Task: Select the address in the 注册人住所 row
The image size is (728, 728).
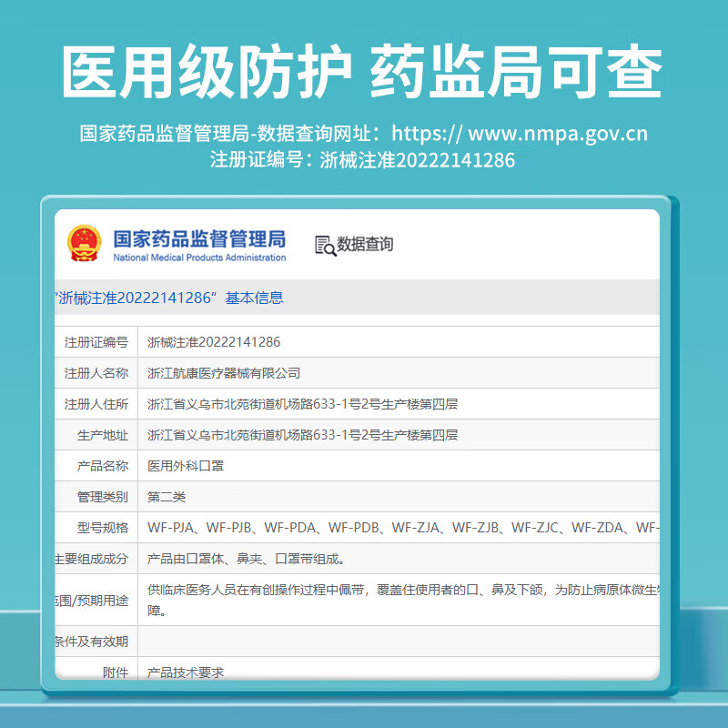Action: click(x=303, y=404)
